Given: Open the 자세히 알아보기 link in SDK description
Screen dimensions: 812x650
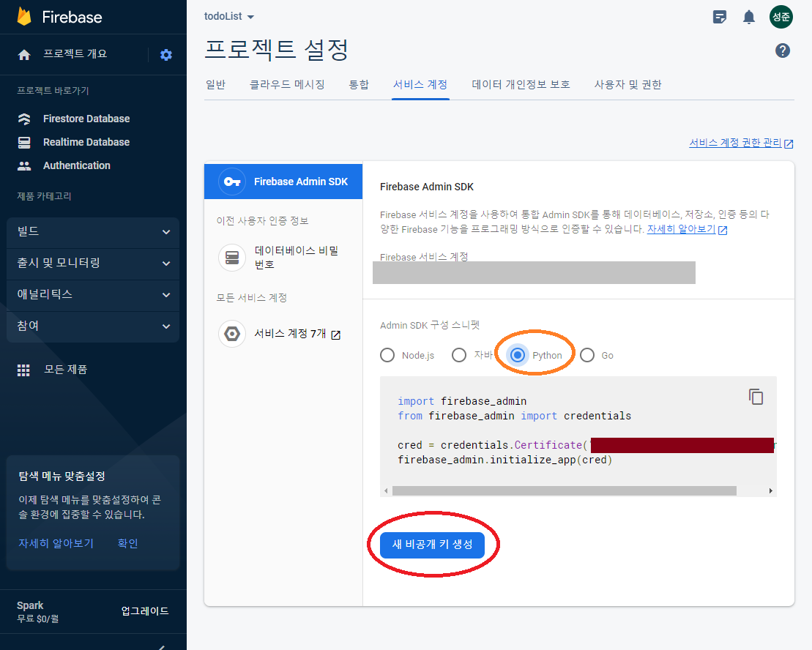Looking at the screenshot, I should pyautogui.click(x=688, y=229).
